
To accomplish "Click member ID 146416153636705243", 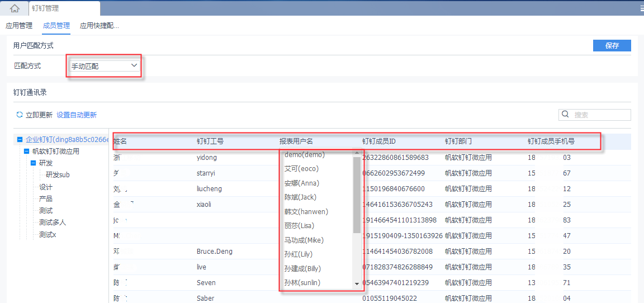I will [x=397, y=205].
